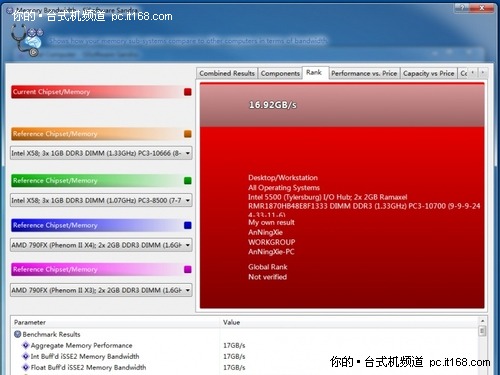Viewport: 500px width, 375px height.
Task: Click the Not verified text
Action: pos(267,277)
